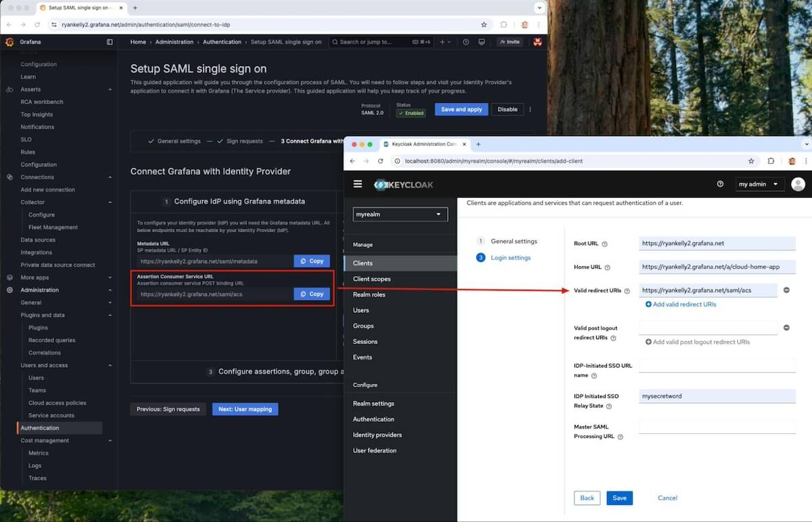Screen dimensions: 812x522
Task: Show help for Valid post logout redirect URIs
Action: (613, 338)
